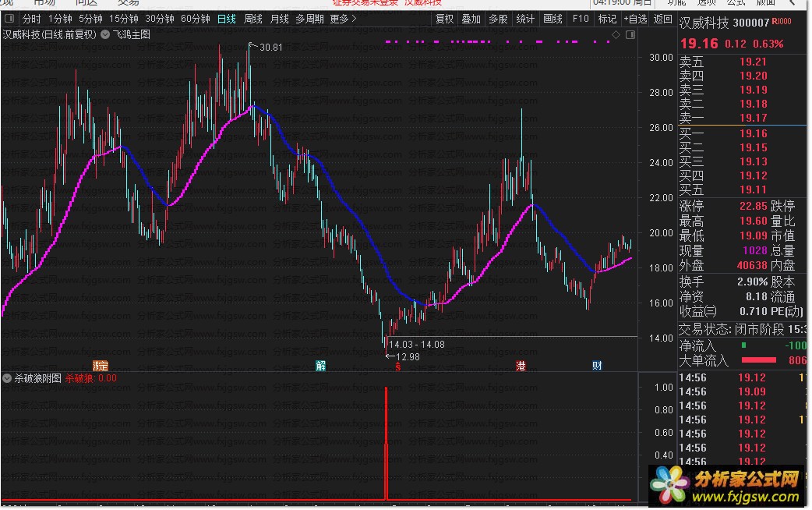Click the stock name 汉威科技 in quote panel
Viewport: 812px width, 510px height.
click(704, 23)
